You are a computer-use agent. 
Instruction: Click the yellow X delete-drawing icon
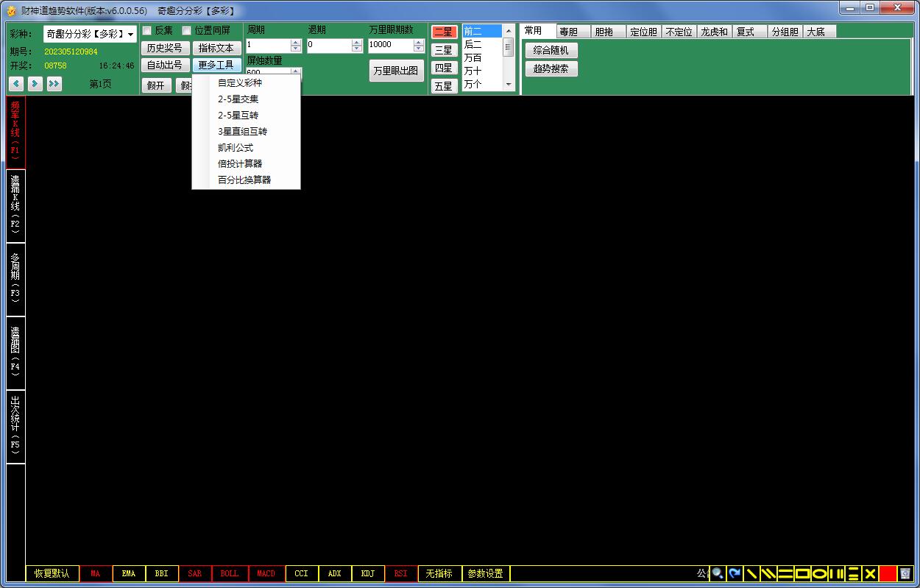point(870,573)
